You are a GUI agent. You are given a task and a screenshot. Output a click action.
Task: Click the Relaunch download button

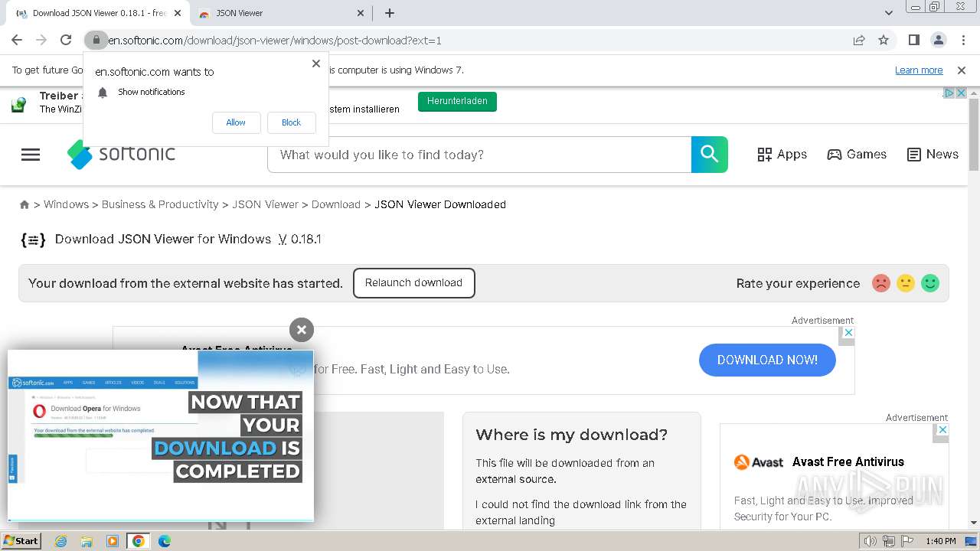coord(413,283)
